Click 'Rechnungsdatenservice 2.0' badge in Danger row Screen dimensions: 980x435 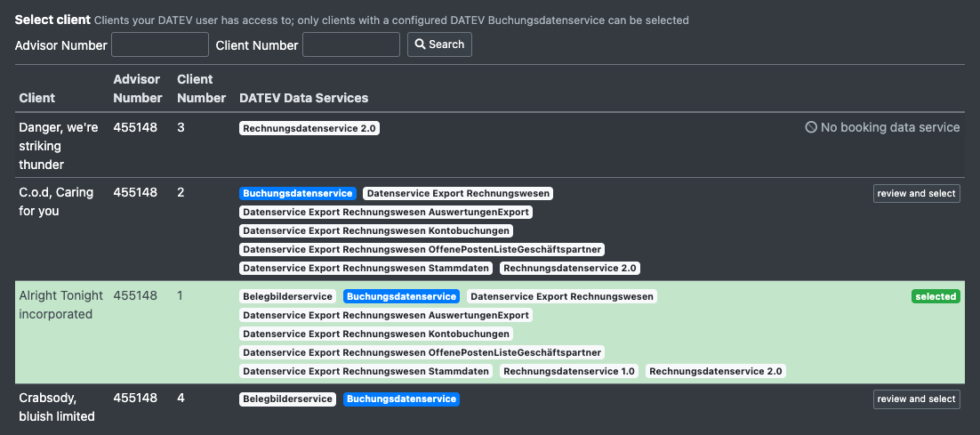coord(309,128)
